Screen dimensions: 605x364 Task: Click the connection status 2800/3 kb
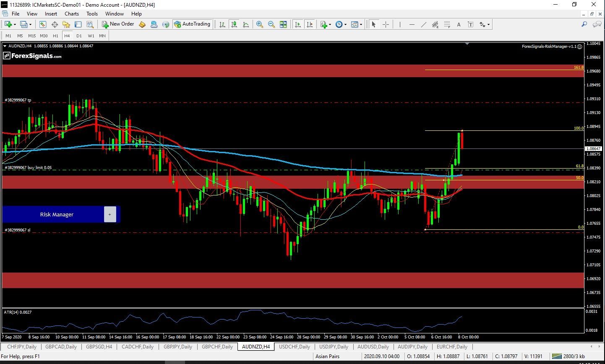568,356
